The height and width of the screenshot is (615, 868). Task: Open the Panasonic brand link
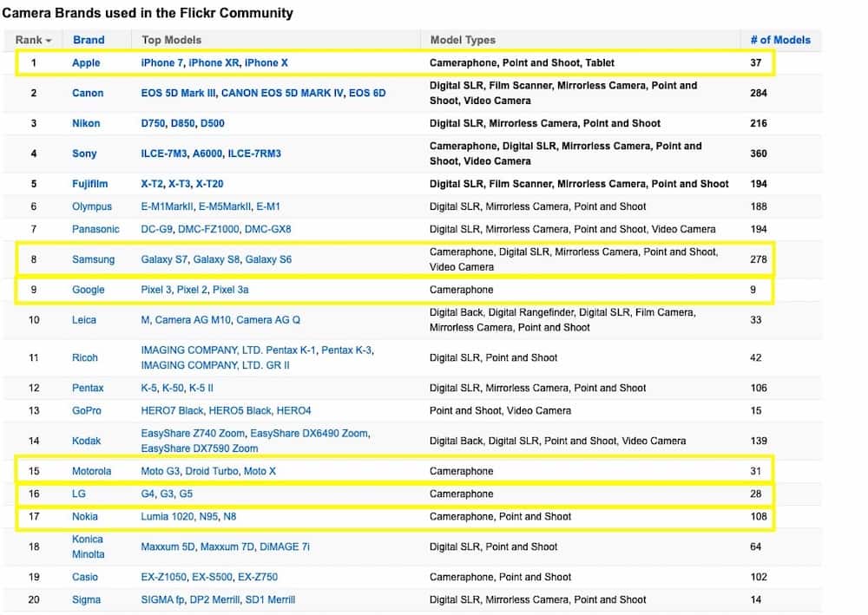point(95,229)
